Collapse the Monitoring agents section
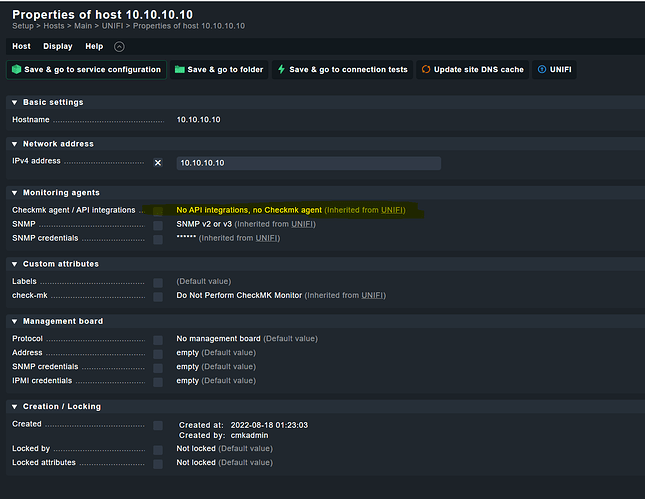This screenshot has width=645, height=499. click(x=14, y=192)
